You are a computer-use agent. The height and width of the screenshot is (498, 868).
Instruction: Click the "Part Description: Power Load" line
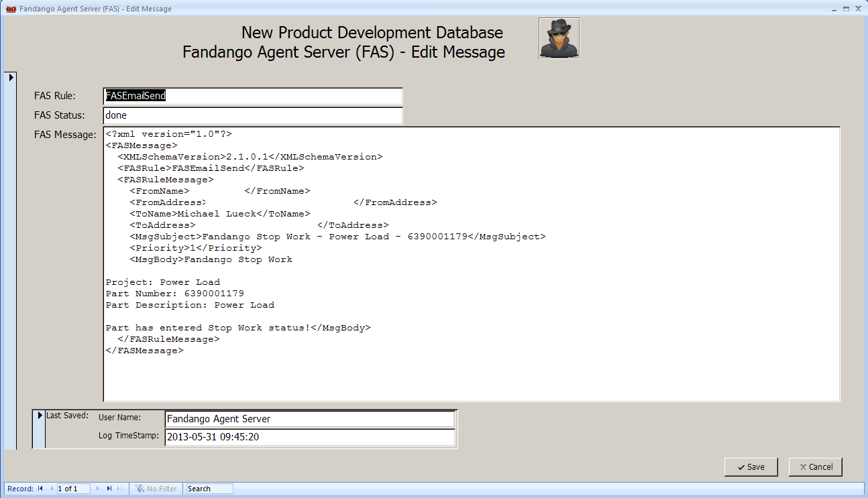point(190,305)
